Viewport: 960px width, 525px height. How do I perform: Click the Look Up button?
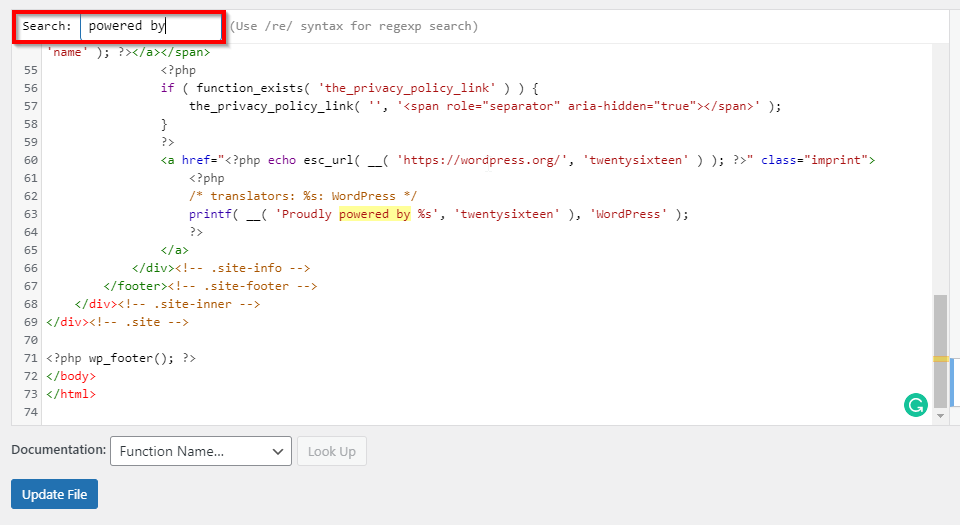tap(332, 451)
